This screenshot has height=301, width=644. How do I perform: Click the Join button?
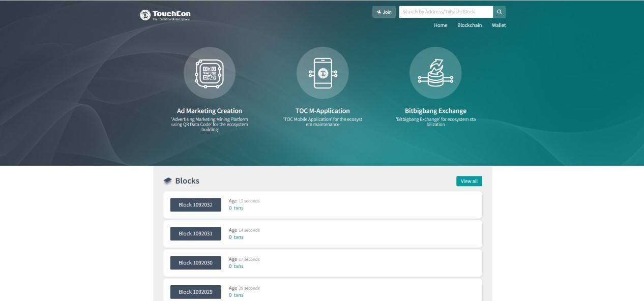[x=384, y=12]
